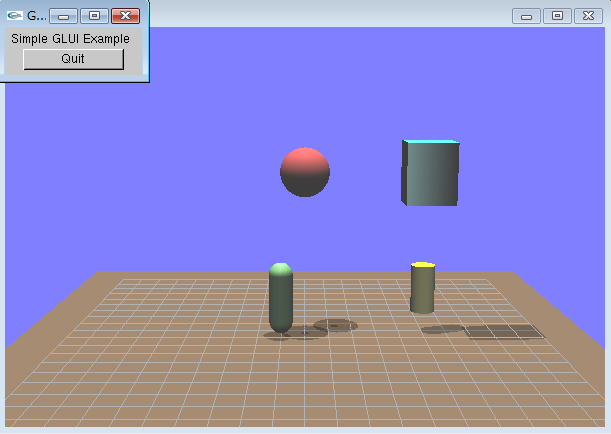
Task: Click the red sphere in the scene
Action: click(x=305, y=172)
